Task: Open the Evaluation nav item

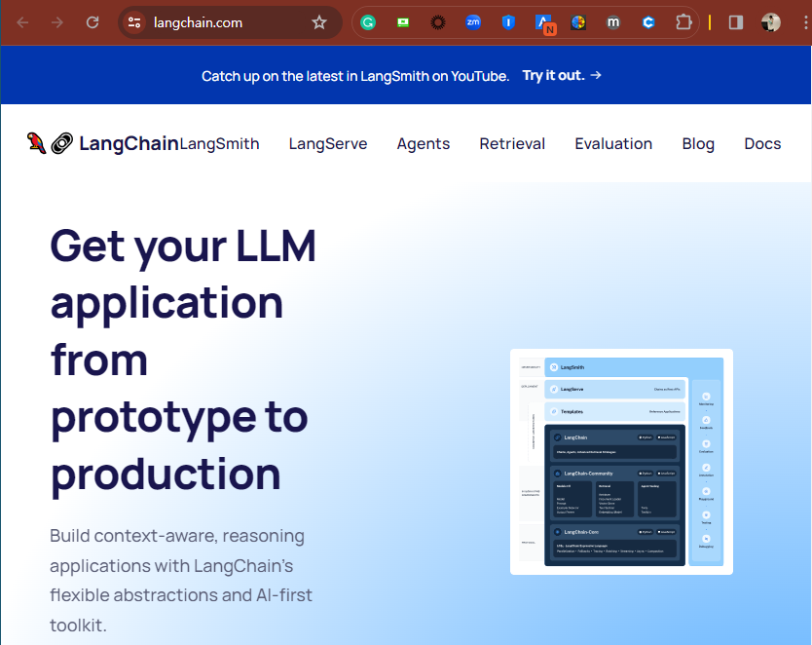Action: [x=613, y=143]
